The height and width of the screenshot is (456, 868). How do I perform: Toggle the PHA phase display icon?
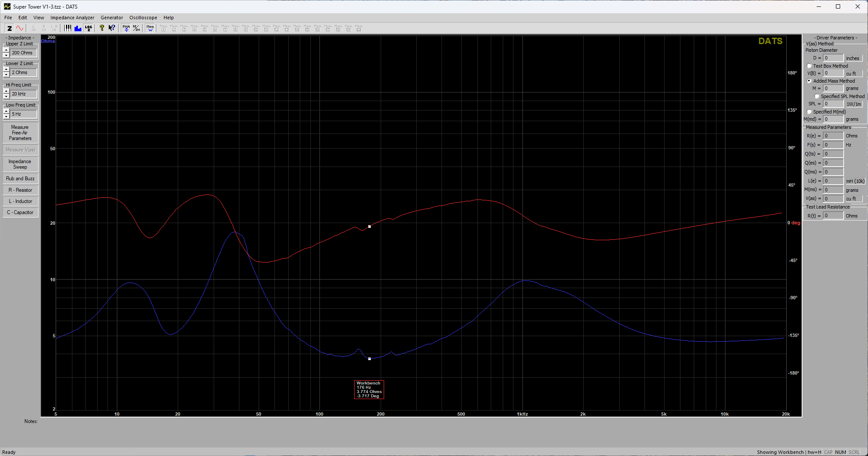(x=126, y=28)
